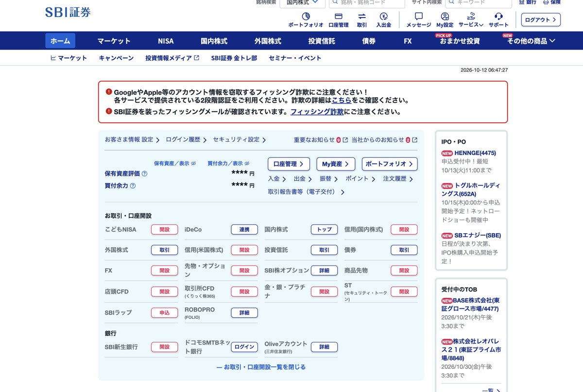This screenshot has width=583, height=392.
Task: Click external link icon next to 投資情報メディア
Action: coord(197,58)
